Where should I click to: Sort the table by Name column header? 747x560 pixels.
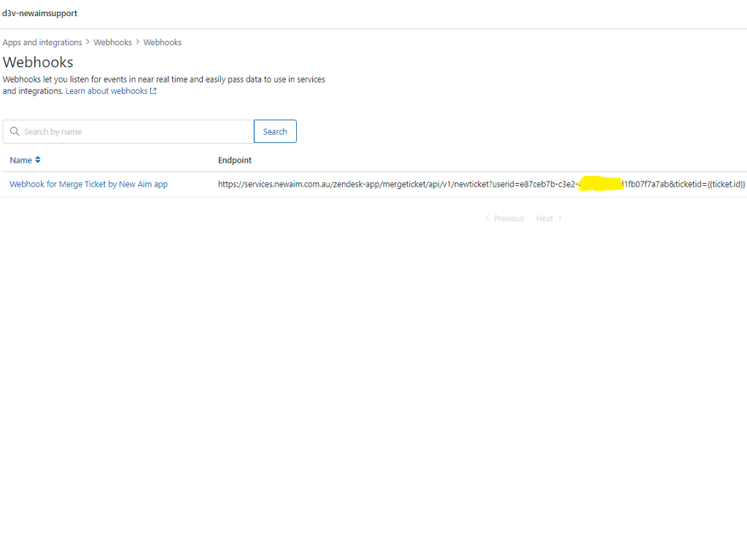pyautogui.click(x=21, y=160)
